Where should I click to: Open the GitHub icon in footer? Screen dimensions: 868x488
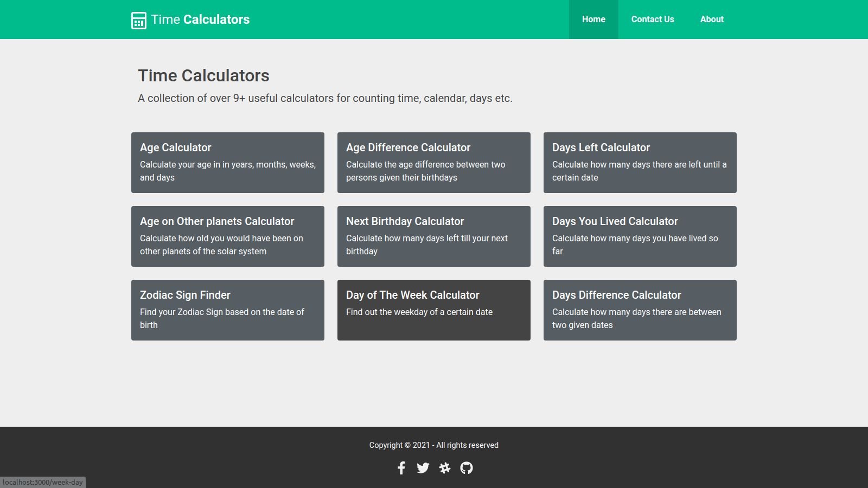click(467, 468)
